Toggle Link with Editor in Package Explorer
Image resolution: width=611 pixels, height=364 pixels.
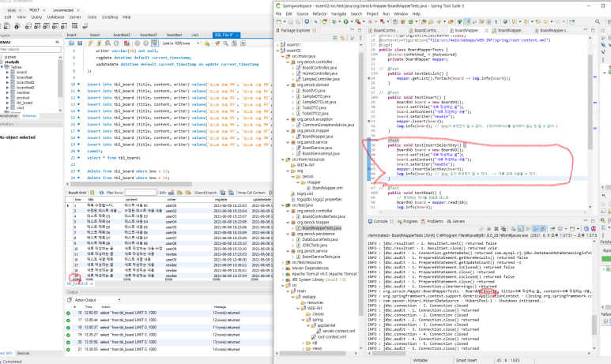coord(342,38)
